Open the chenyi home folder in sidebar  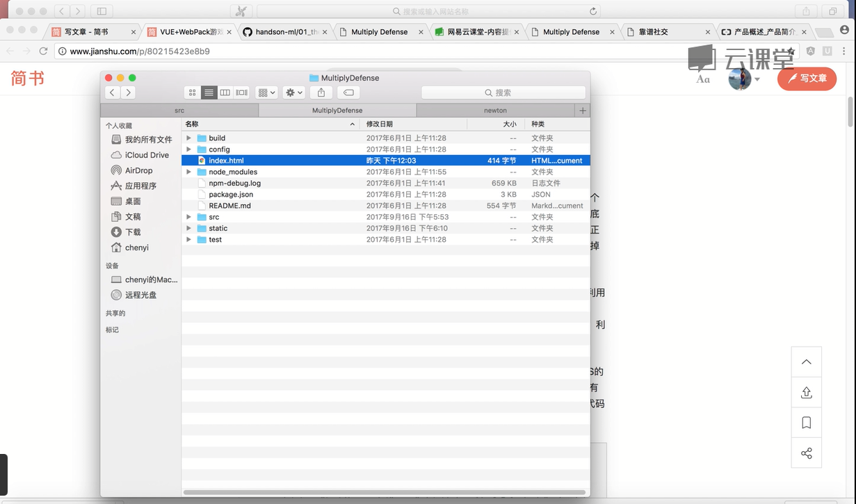130,247
